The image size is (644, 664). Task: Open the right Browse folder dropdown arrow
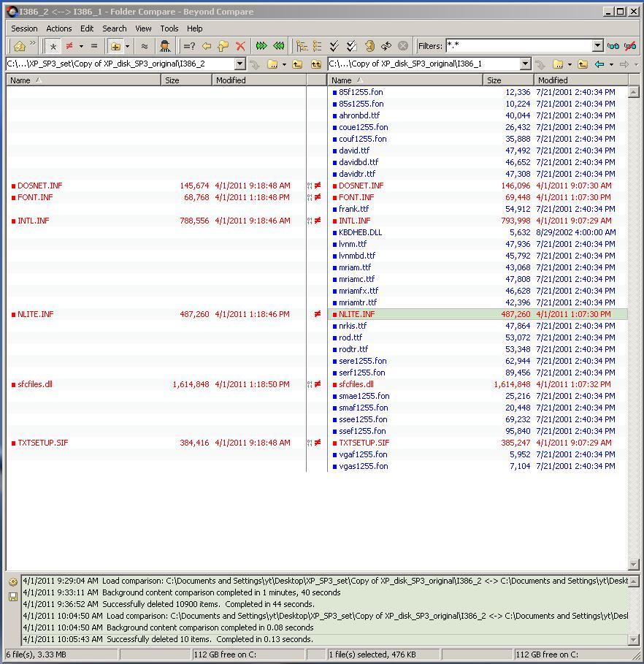pyautogui.click(x=570, y=64)
